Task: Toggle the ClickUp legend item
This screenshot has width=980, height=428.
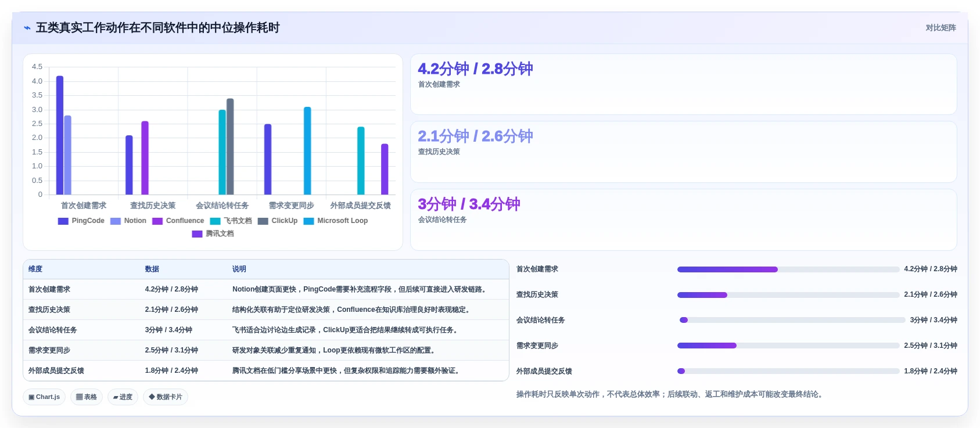Action: 278,221
